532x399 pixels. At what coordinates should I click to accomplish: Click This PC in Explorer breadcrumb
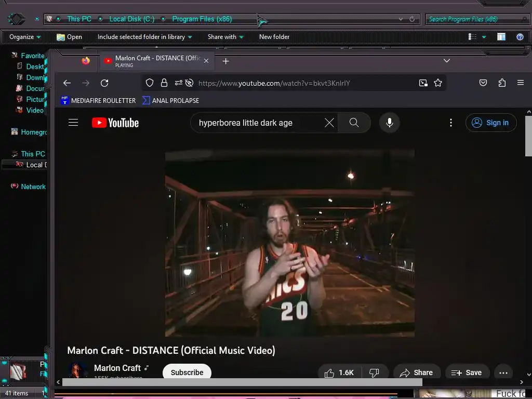coord(79,19)
